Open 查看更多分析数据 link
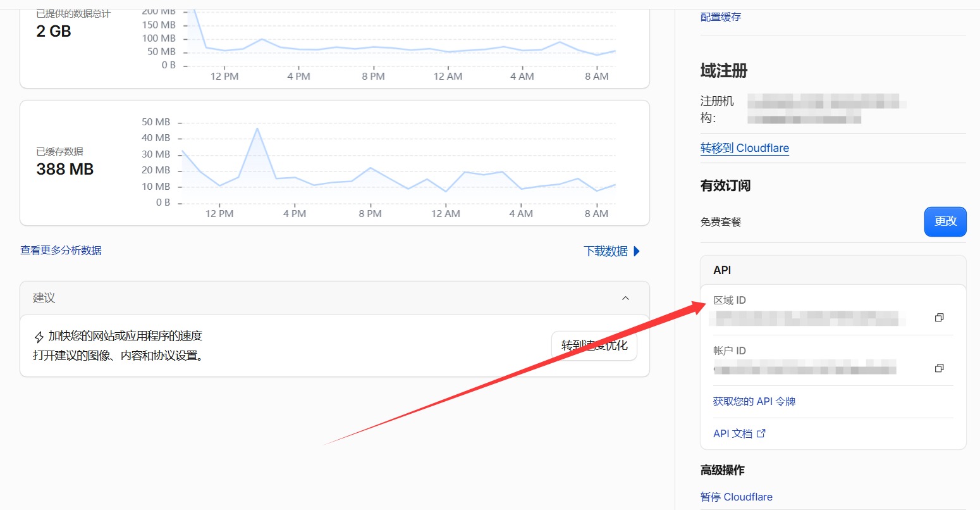Image resolution: width=980 pixels, height=510 pixels. point(61,251)
